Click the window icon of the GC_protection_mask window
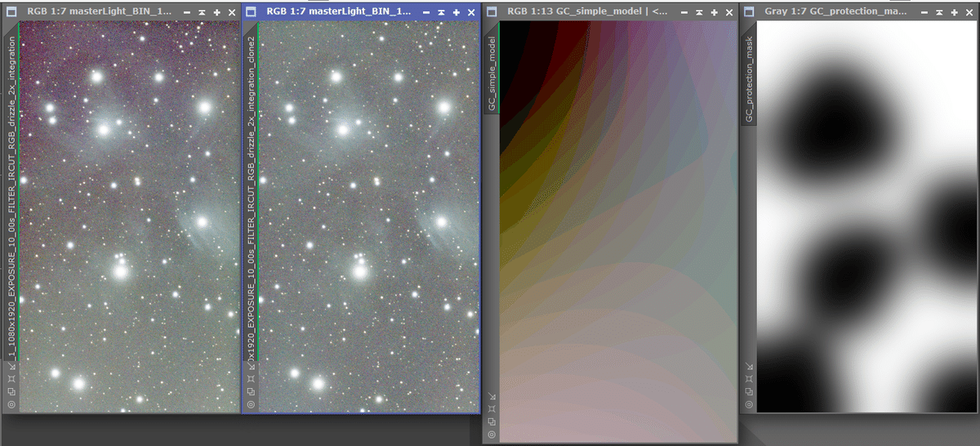 (750, 12)
